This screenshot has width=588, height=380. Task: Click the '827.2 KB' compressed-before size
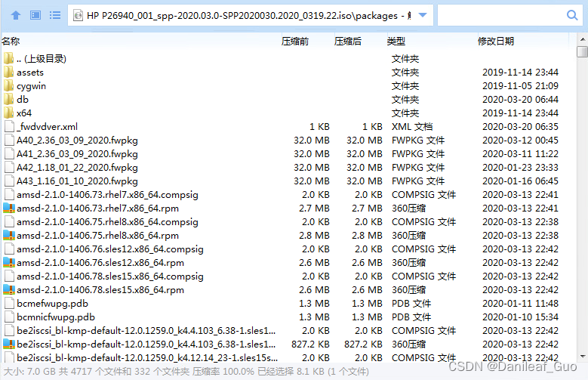(x=310, y=344)
